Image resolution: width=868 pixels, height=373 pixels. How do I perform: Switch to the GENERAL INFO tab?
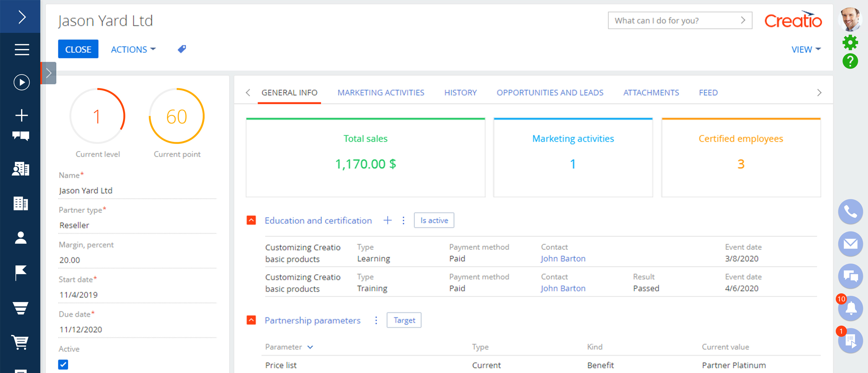(289, 93)
